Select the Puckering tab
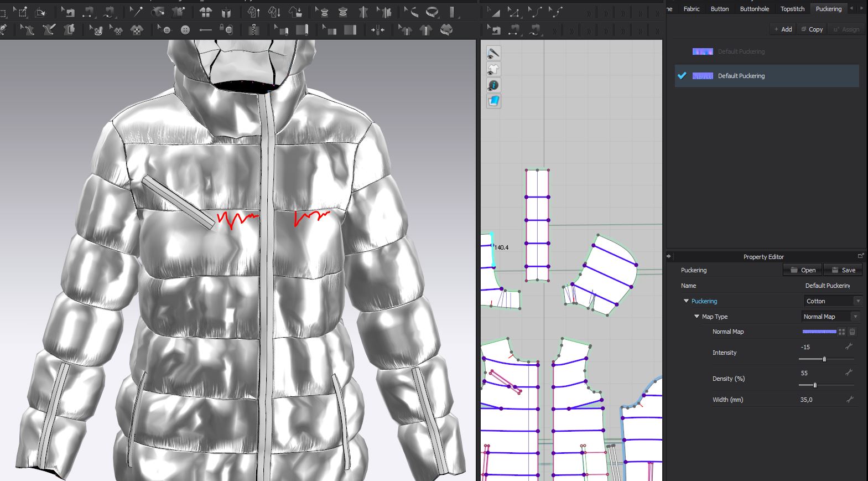The height and width of the screenshot is (481, 868). tap(829, 9)
